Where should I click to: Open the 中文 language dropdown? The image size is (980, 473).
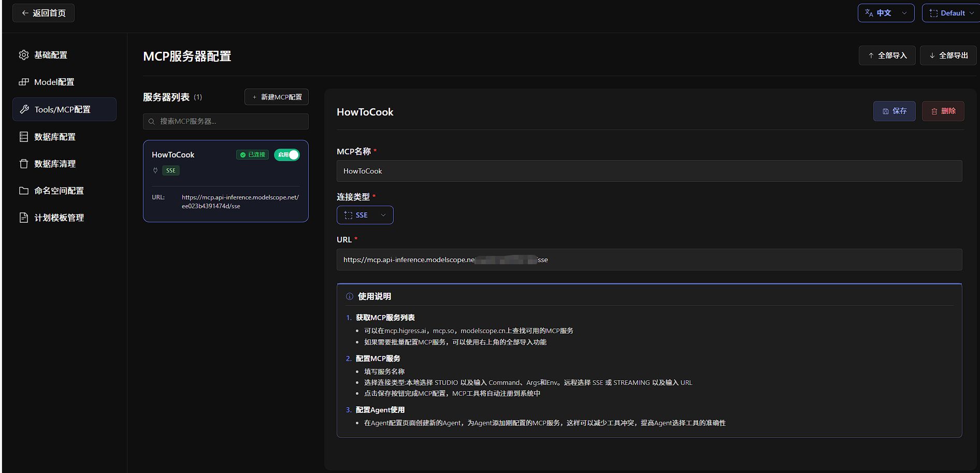886,13
